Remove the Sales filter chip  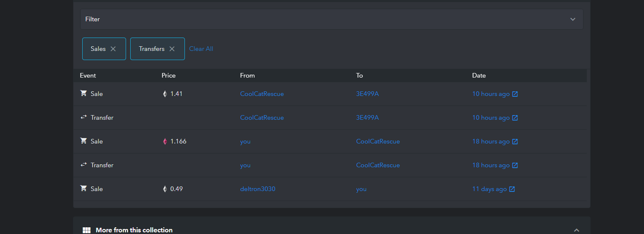click(x=113, y=49)
